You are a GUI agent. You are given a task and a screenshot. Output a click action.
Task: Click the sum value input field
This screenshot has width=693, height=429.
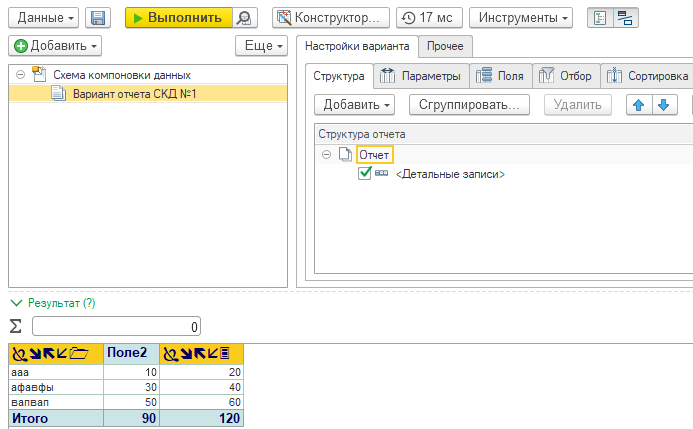[116, 326]
